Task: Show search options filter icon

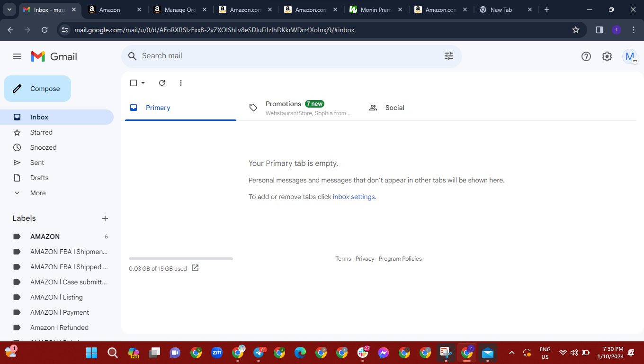Action: pyautogui.click(x=449, y=56)
